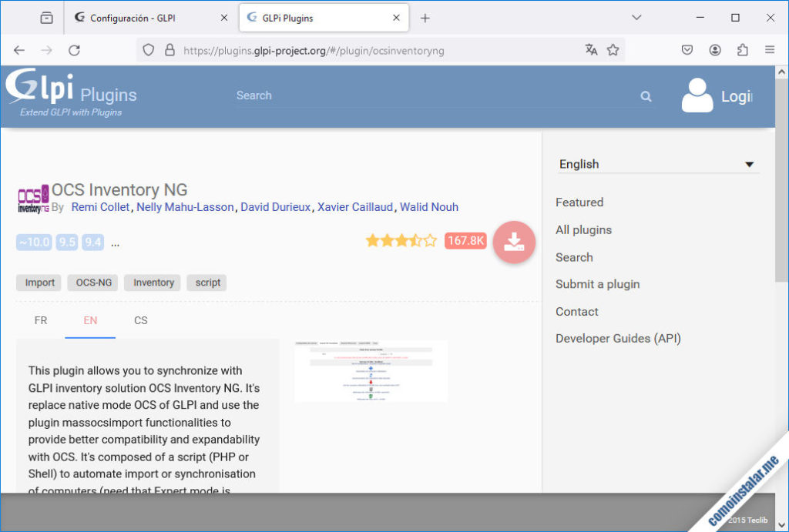Click the red download plugin button
Screen dimensions: 789x532
pos(514,242)
